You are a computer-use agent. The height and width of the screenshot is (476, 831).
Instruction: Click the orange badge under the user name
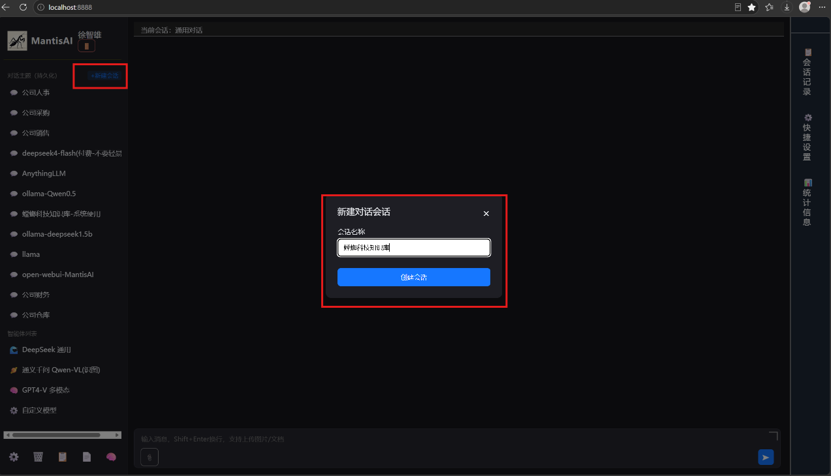coord(86,47)
